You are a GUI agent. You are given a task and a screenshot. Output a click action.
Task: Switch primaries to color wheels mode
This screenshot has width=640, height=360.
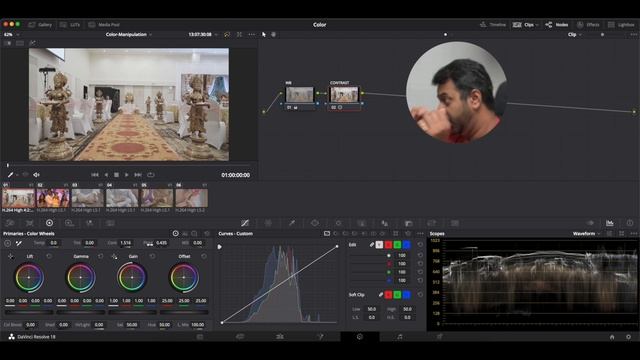[x=176, y=233]
